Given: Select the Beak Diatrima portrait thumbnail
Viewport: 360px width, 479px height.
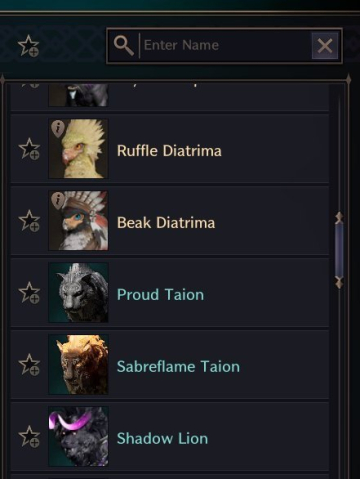Looking at the screenshot, I should [x=78, y=221].
